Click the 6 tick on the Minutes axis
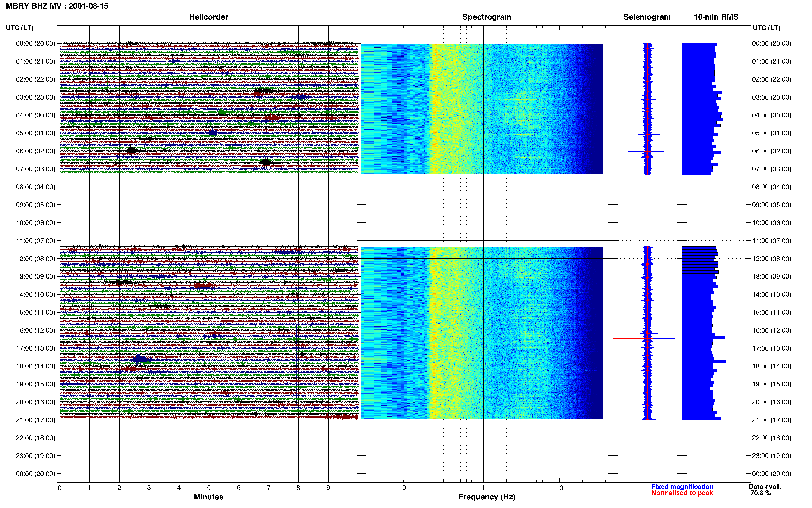Image resolution: width=812 pixels, height=508 pixels. 239,487
